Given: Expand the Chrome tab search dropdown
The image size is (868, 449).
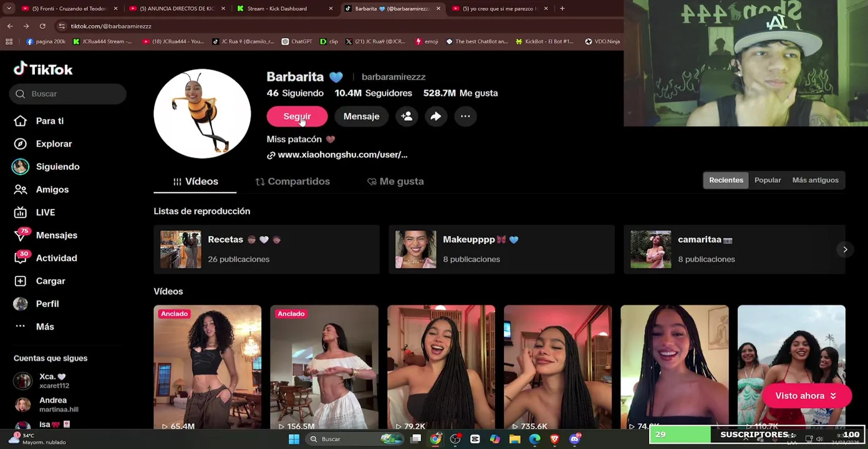Looking at the screenshot, I should pos(9,9).
